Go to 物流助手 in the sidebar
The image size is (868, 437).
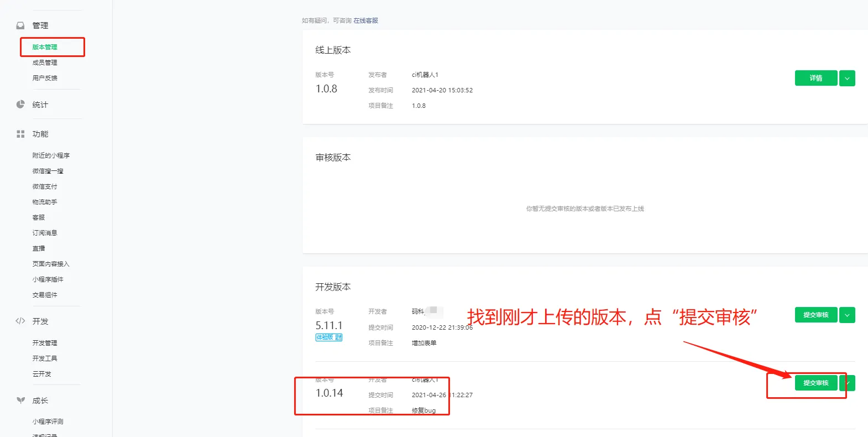click(45, 202)
